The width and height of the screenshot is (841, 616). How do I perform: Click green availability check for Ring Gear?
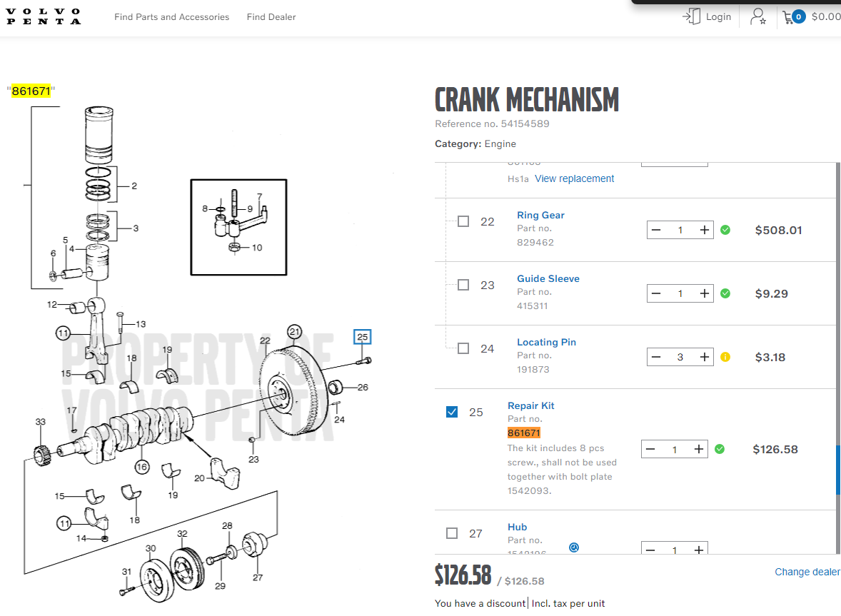[725, 230]
